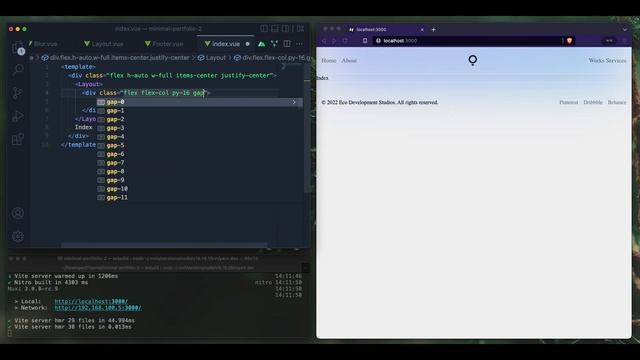Viewport: 640px width, 360px height.
Task: Open the Network http://192.168.100.5:3000/ terminal link
Action: 98,308
